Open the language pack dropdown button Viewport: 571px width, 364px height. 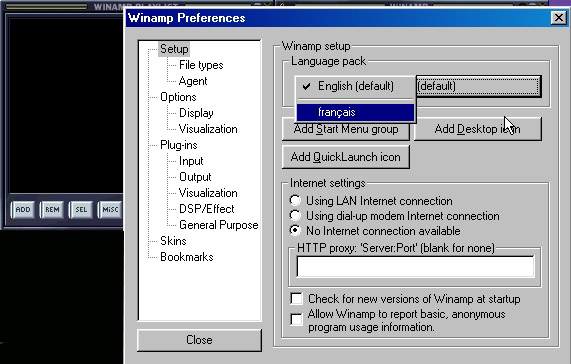coord(478,86)
